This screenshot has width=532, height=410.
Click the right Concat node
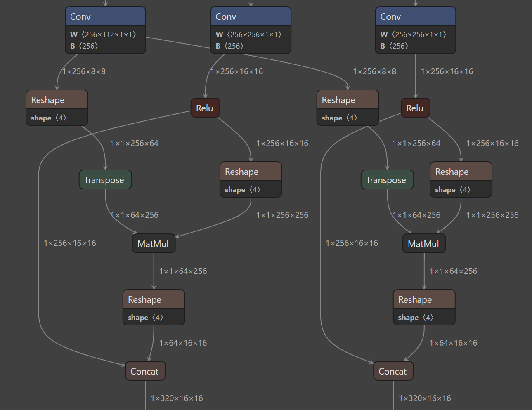[393, 371]
